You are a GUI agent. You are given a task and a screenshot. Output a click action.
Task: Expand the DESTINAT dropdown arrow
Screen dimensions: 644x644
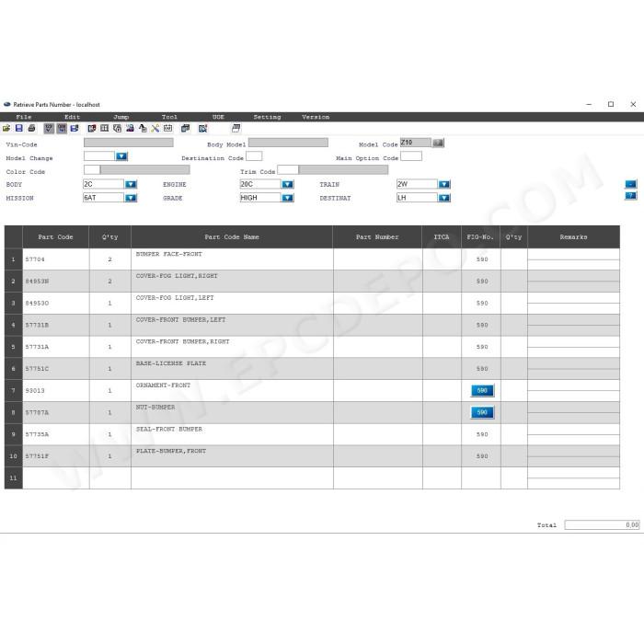444,198
